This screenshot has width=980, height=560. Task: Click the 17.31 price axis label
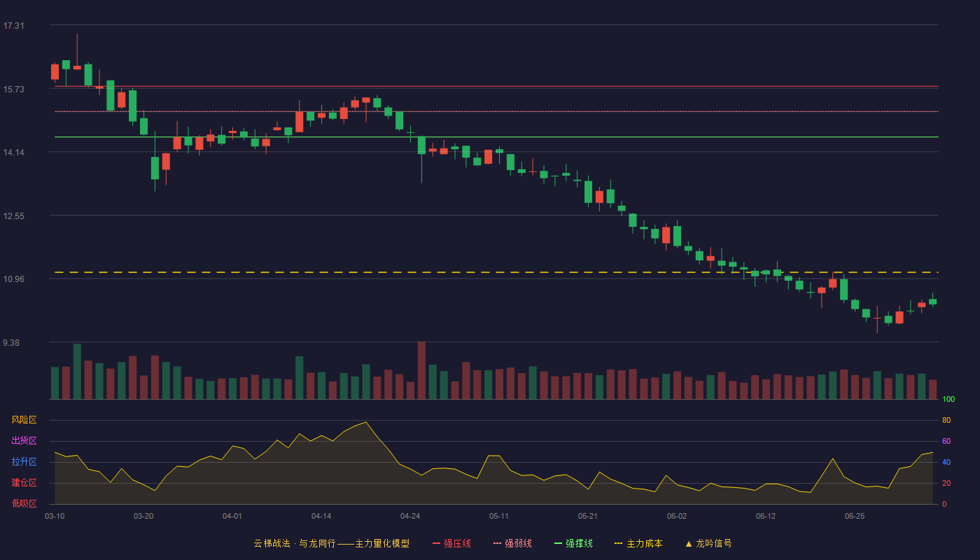pos(13,26)
